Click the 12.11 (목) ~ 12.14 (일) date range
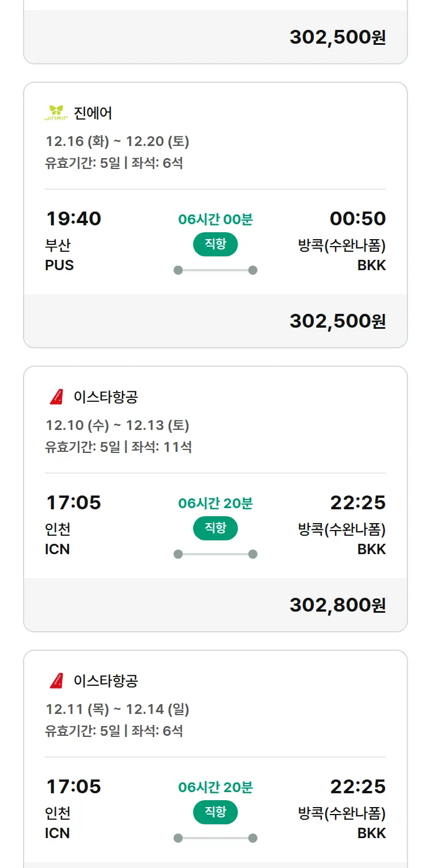 (117, 709)
